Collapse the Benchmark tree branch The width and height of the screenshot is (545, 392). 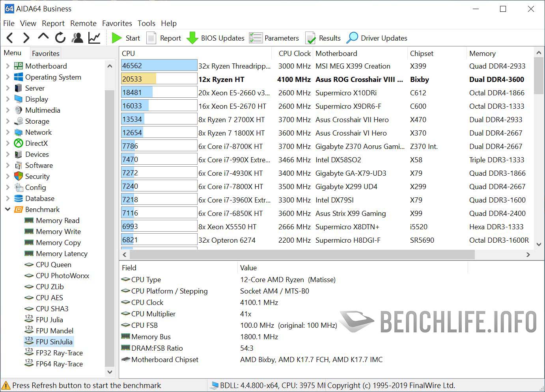tap(8, 209)
